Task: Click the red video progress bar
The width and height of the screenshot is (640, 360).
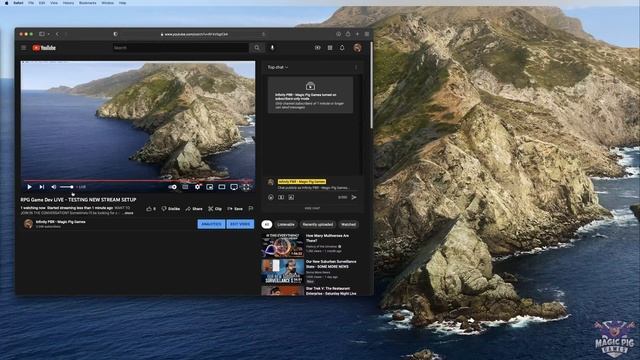Action: [138, 180]
